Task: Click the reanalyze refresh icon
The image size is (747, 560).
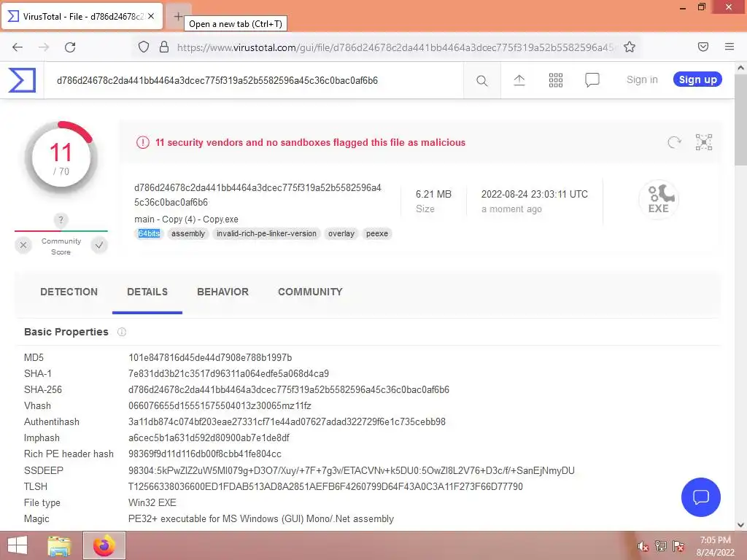Action: [x=674, y=142]
